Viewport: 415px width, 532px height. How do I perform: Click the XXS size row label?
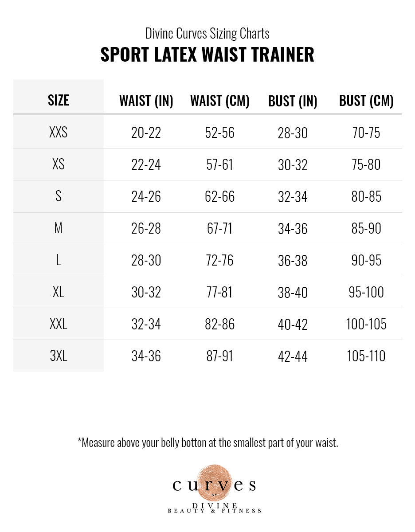click(59, 133)
